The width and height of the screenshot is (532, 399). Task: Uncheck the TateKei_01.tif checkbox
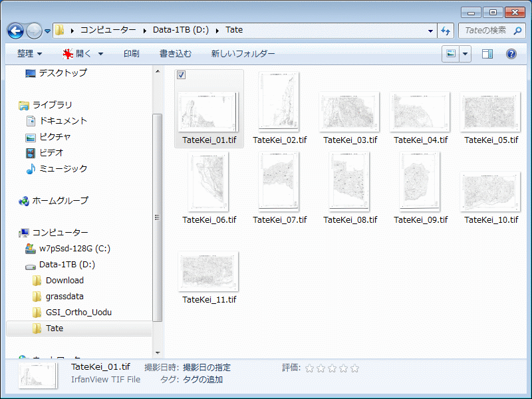click(x=182, y=75)
